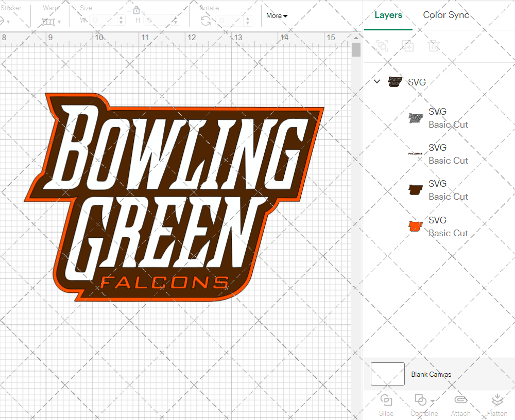Screen dimensions: 515x420
Task: Click the Rotate reset icon in the toolbar
Action: click(x=205, y=20)
